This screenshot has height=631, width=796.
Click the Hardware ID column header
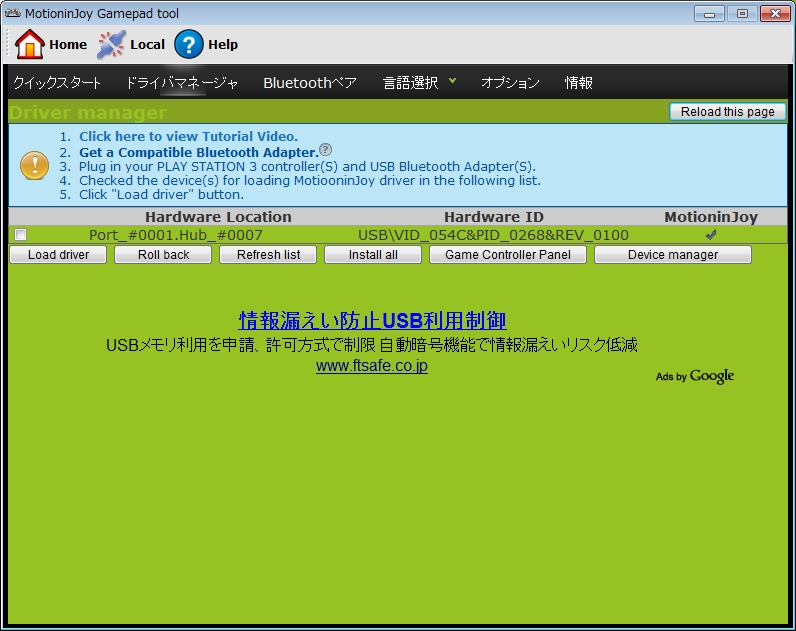(x=494, y=217)
